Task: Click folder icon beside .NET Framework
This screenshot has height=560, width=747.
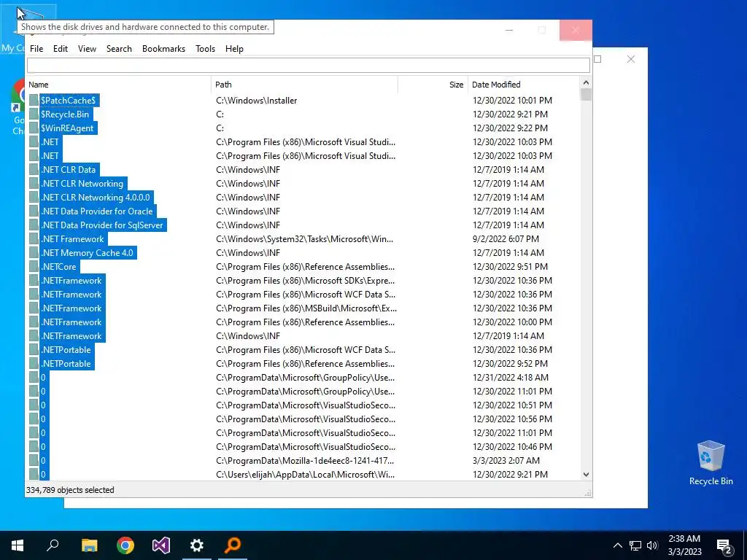Action: [x=34, y=238]
